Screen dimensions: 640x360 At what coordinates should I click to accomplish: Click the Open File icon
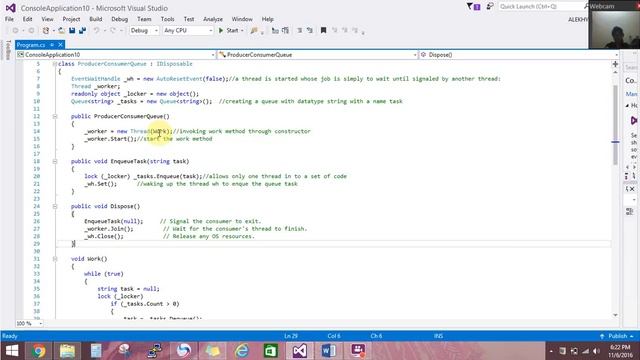coord(61,31)
